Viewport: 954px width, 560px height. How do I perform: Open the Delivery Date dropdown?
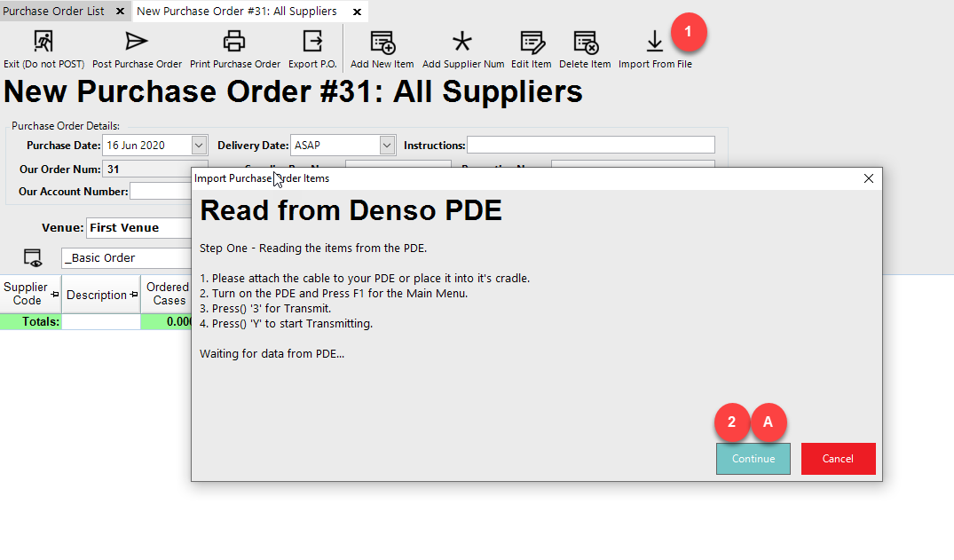[x=386, y=146]
